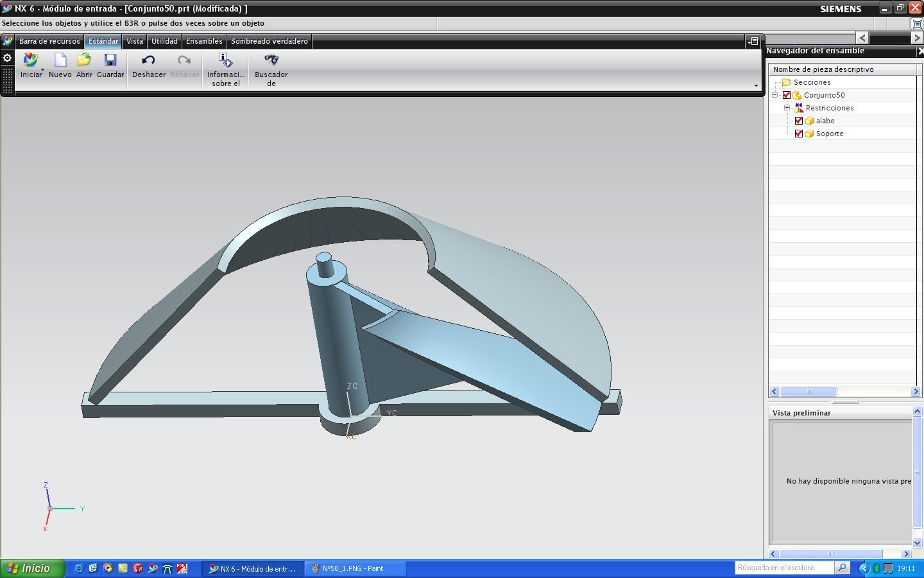Select the Secciones tree row text
Screen dimensions: 924x578
point(812,82)
